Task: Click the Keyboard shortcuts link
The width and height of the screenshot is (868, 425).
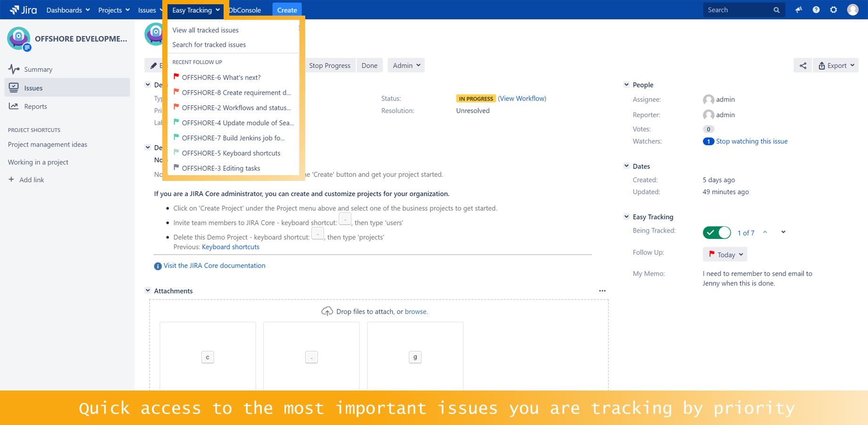Action: (x=231, y=246)
